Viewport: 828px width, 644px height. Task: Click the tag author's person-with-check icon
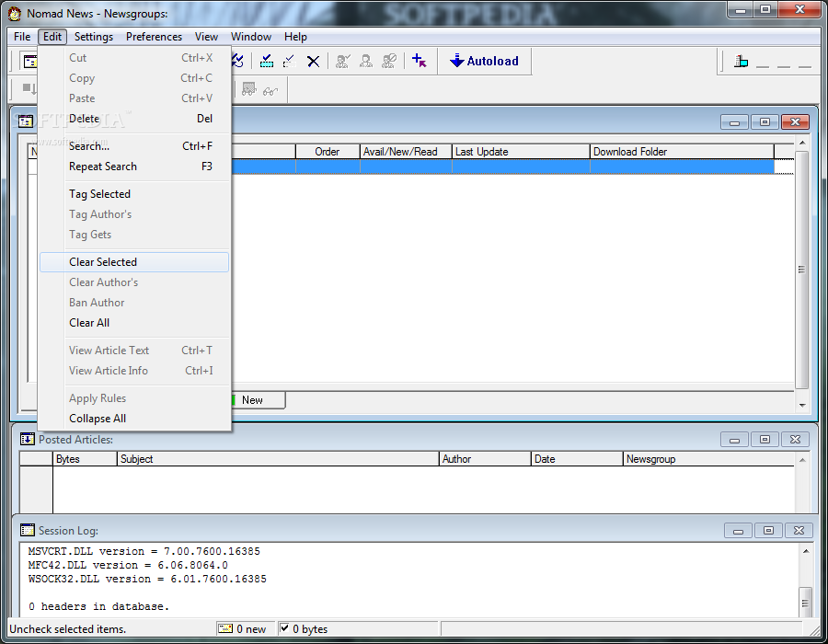pyautogui.click(x=343, y=62)
